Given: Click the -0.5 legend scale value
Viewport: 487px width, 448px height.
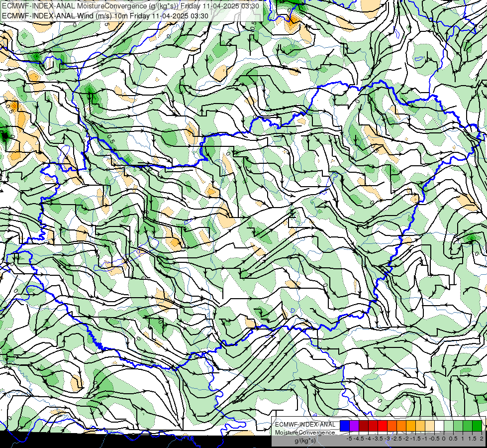Looking at the screenshot, I should coord(434,439).
